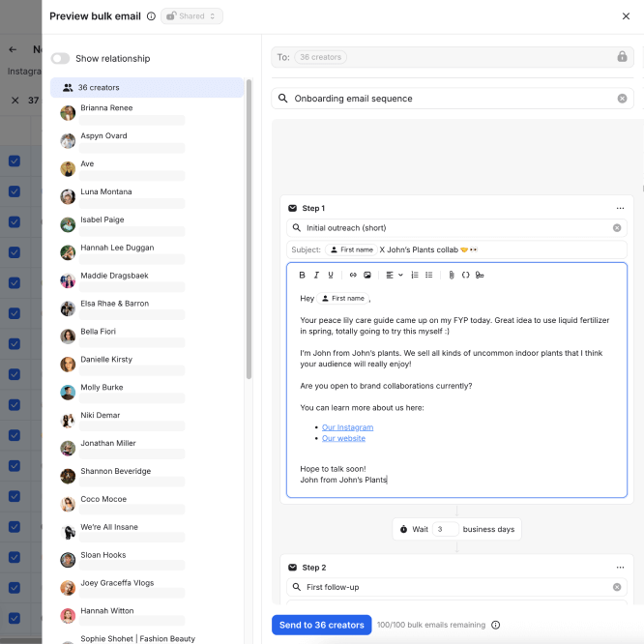The height and width of the screenshot is (644, 644).
Task: Select creator Bella Fiori
Action: coord(147,337)
